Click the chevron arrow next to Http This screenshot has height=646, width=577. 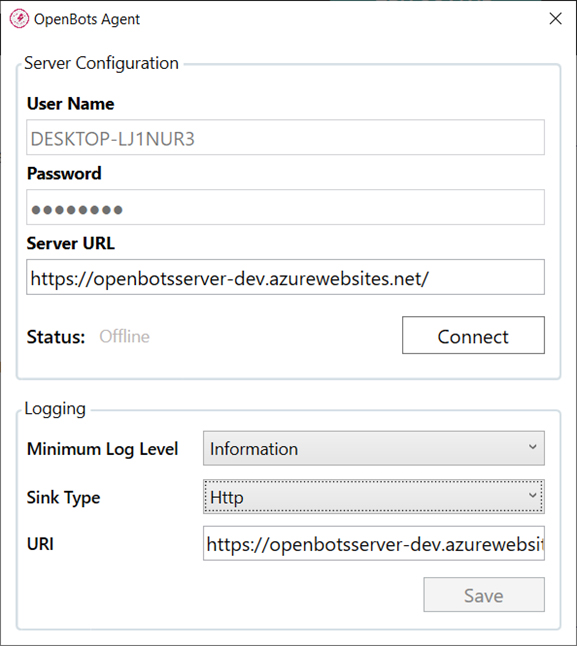533,495
